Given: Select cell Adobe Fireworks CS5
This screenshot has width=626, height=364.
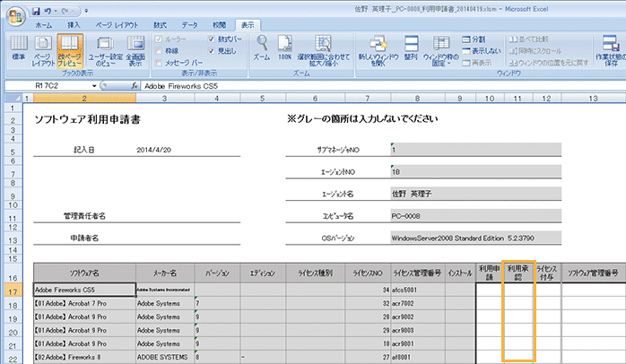Looking at the screenshot, I should 84,290.
